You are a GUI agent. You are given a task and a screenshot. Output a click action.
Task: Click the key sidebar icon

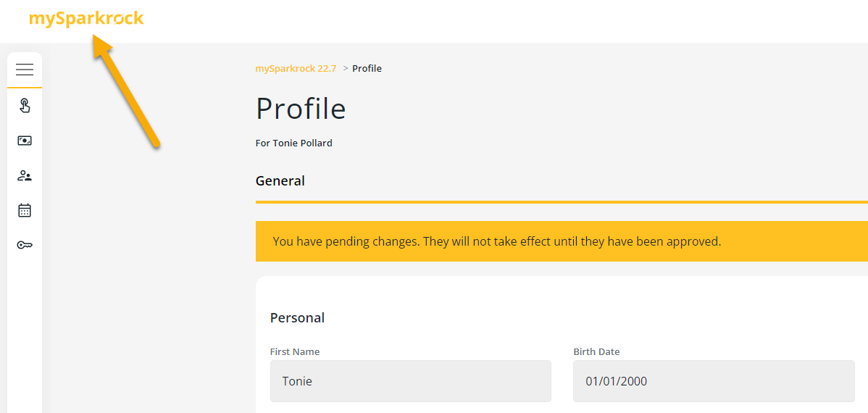(x=25, y=245)
